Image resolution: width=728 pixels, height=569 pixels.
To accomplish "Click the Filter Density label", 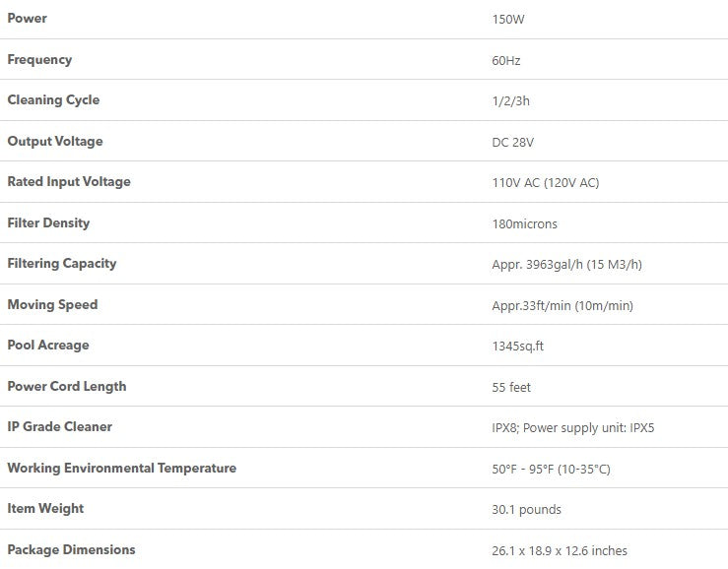I will [48, 223].
